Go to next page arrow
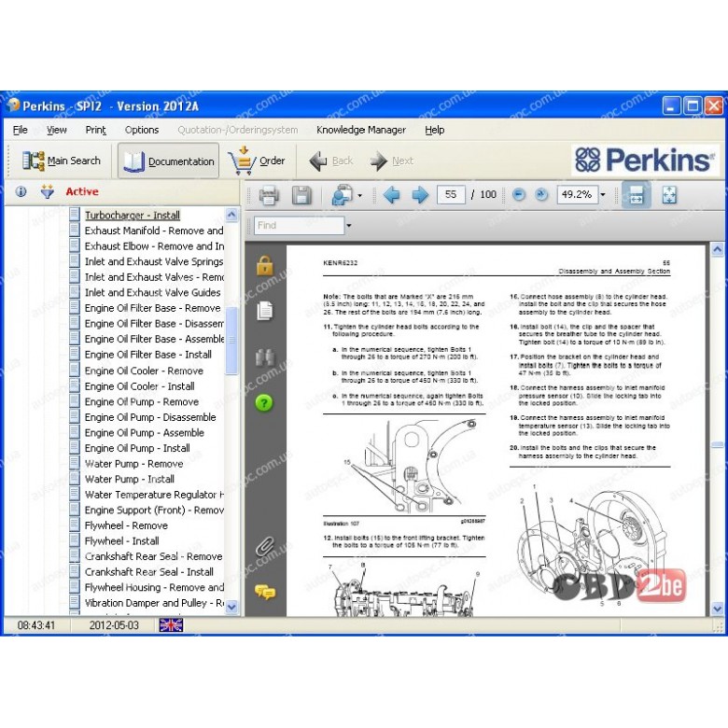Viewport: 728px width, 728px height. (x=420, y=194)
